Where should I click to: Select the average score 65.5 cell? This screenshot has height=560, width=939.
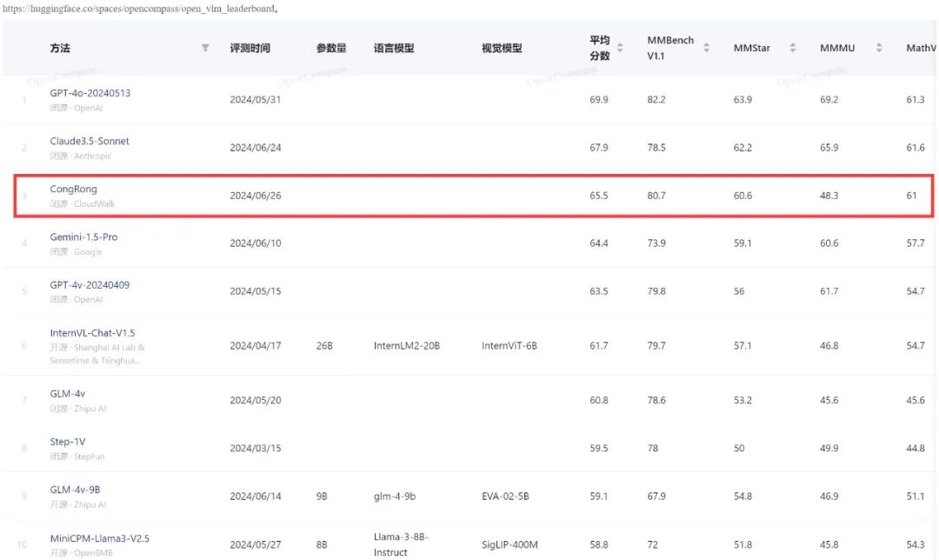[x=599, y=196]
